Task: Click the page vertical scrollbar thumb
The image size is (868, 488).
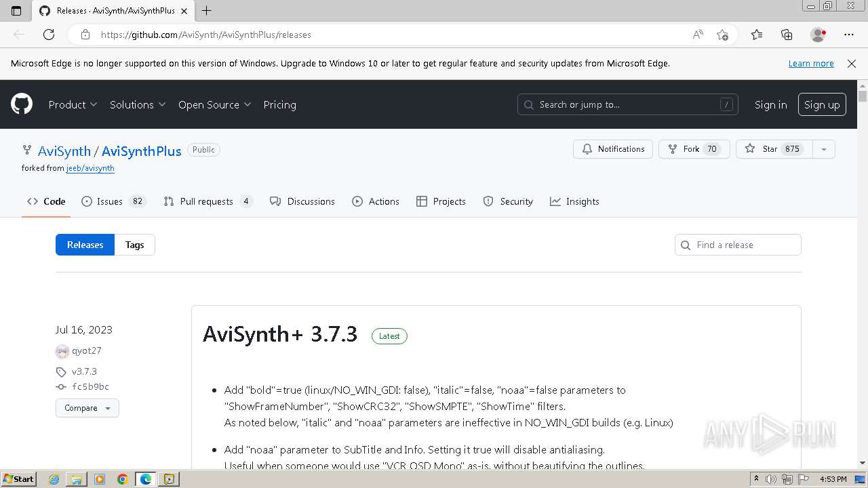Action: click(x=862, y=96)
